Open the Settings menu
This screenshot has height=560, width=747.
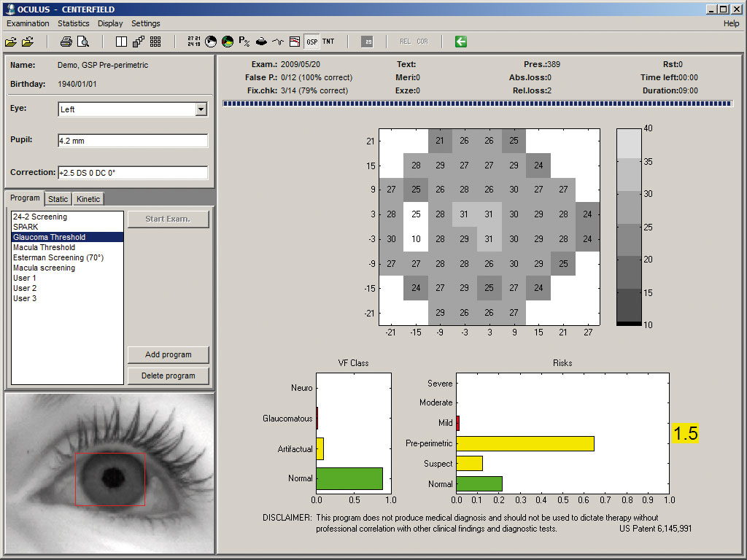point(146,23)
